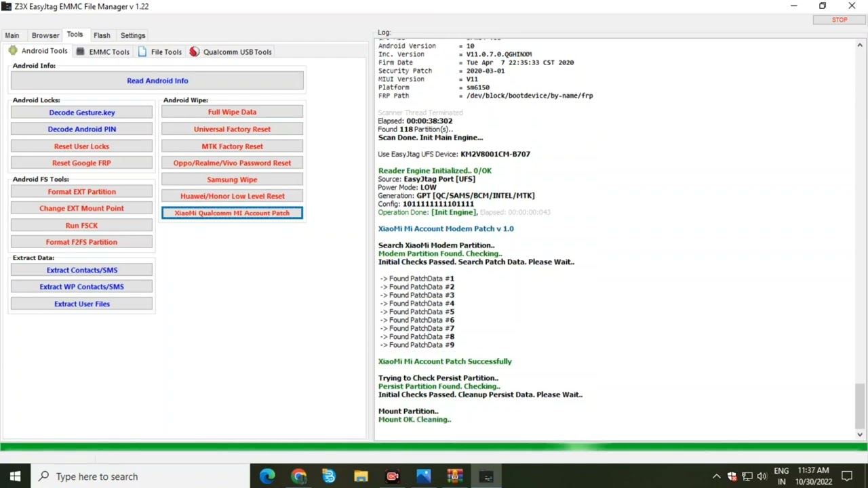
Task: Open File Explorer from taskbar
Action: 361,476
